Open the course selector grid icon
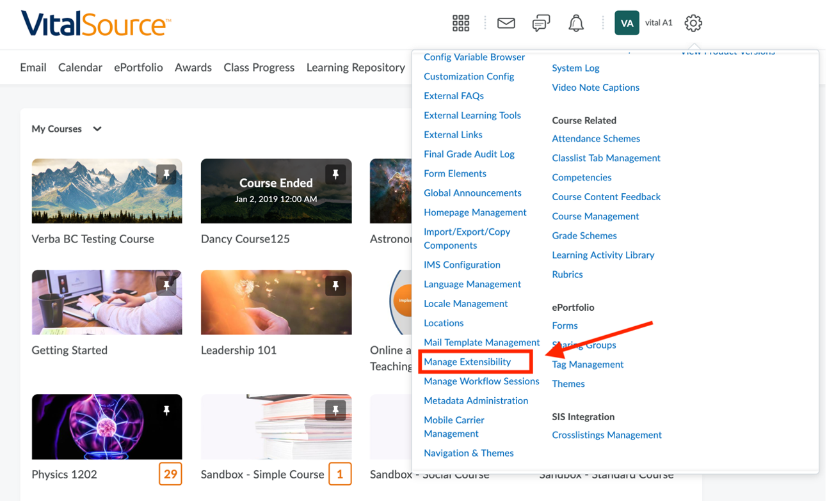 coord(461,23)
